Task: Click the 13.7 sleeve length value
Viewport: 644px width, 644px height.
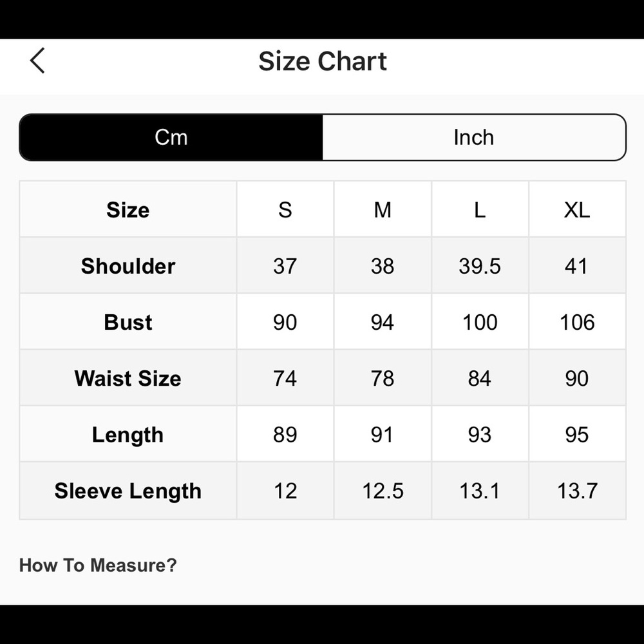Action: (x=577, y=491)
